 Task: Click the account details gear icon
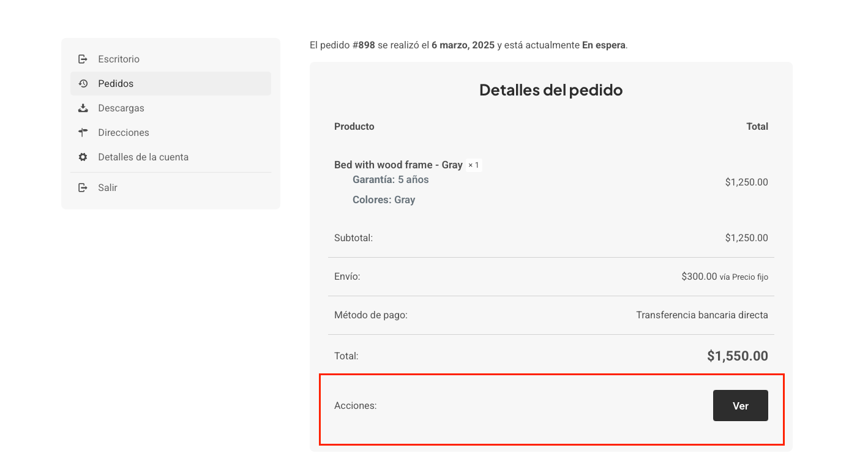(83, 157)
